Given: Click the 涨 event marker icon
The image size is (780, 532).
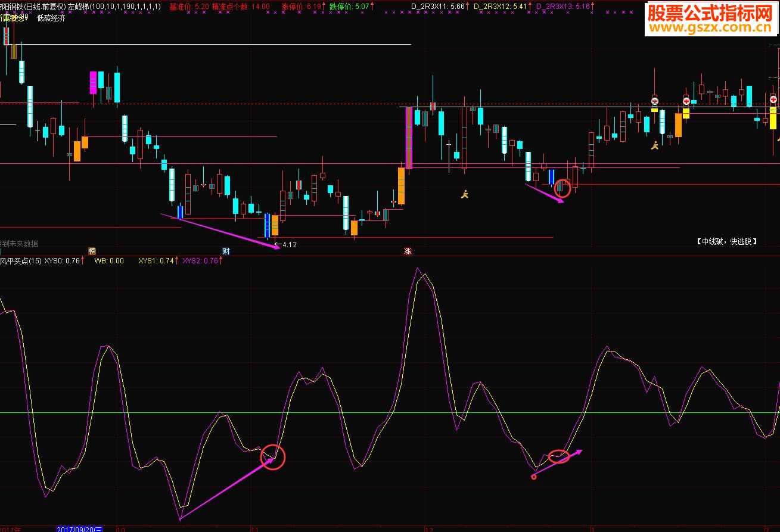Looking at the screenshot, I should point(408,251).
